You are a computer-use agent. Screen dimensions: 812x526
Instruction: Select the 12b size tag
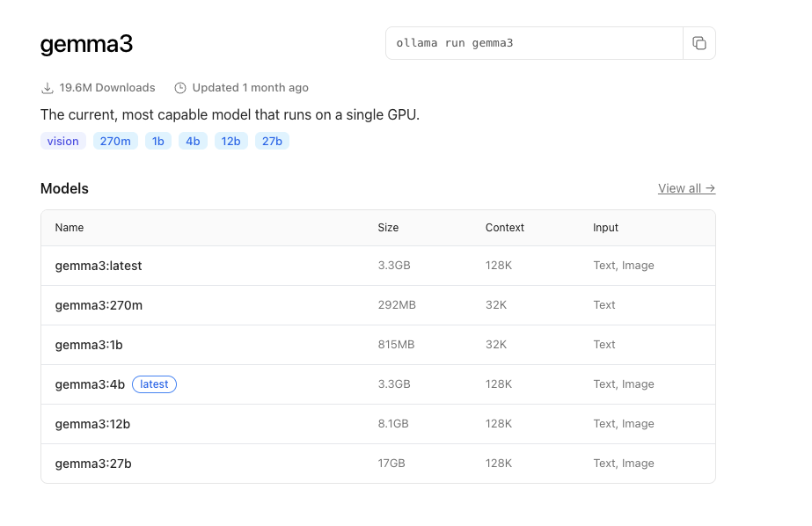[231, 141]
